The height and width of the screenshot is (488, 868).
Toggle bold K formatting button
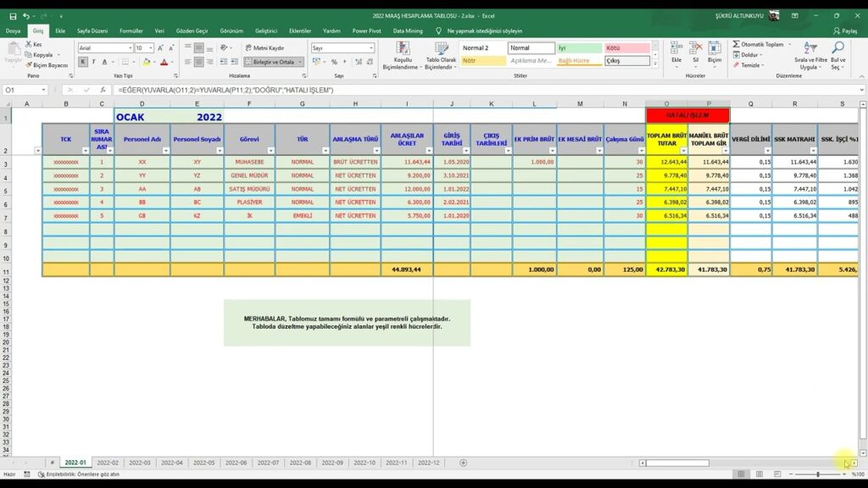coord(81,62)
